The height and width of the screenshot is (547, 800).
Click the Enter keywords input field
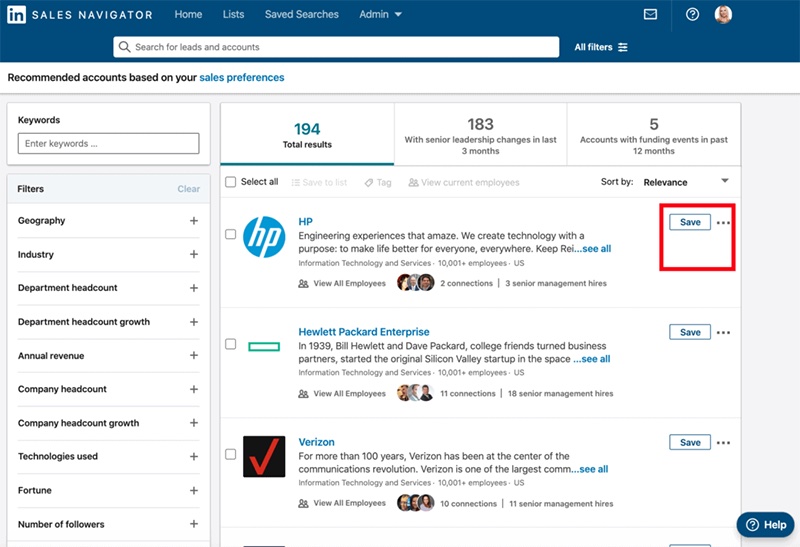point(108,143)
